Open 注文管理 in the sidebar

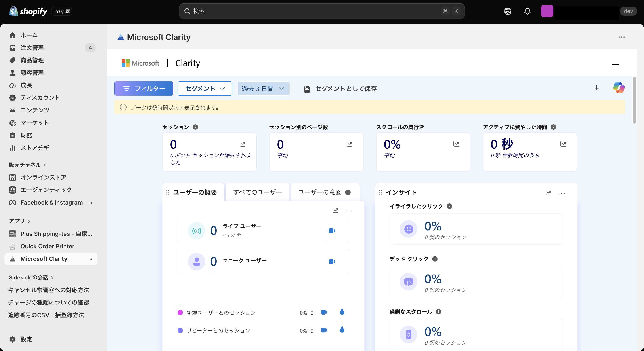51,48
